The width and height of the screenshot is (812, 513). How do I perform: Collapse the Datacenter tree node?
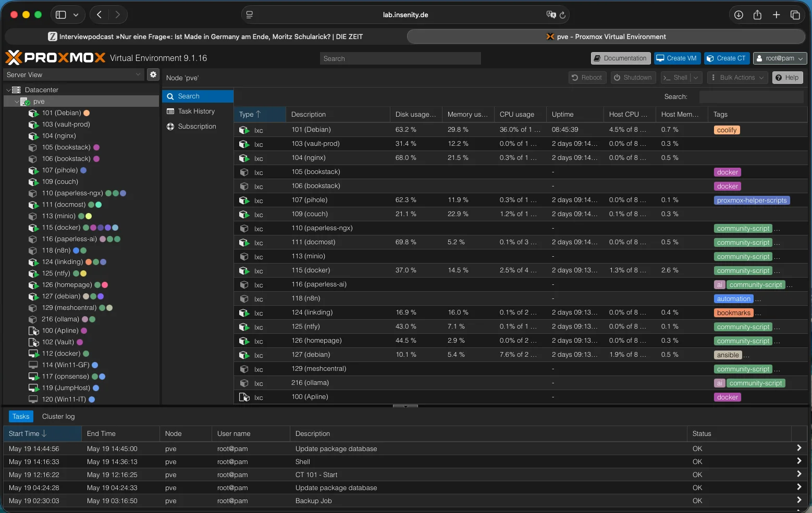[8, 90]
